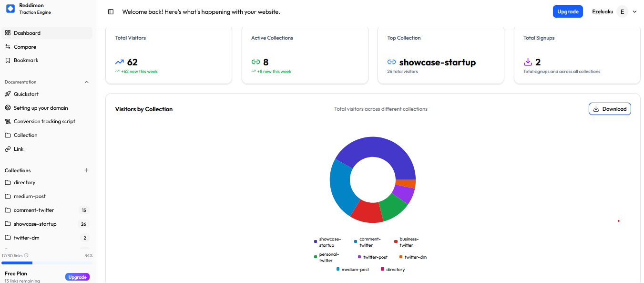Click the links usage progress bar
Screen dimensions: 644x283
(47, 263)
